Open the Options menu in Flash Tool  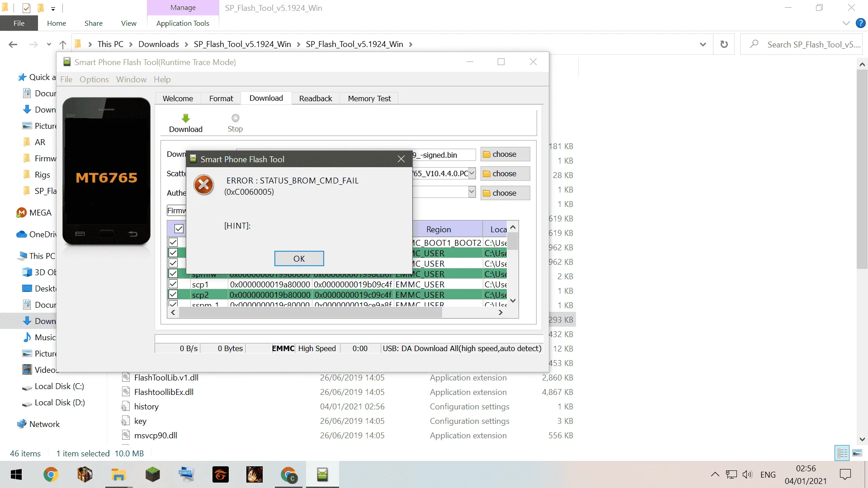coord(94,80)
